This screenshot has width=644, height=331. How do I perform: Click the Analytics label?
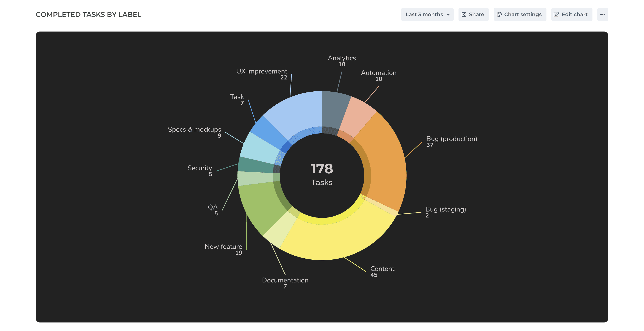tap(342, 58)
